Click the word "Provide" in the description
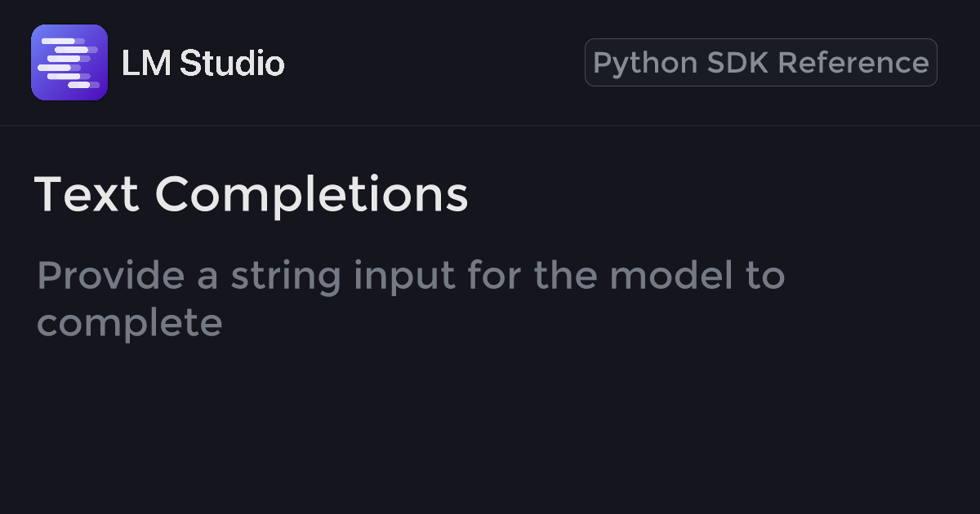Image resolution: width=980 pixels, height=514 pixels. [110, 276]
